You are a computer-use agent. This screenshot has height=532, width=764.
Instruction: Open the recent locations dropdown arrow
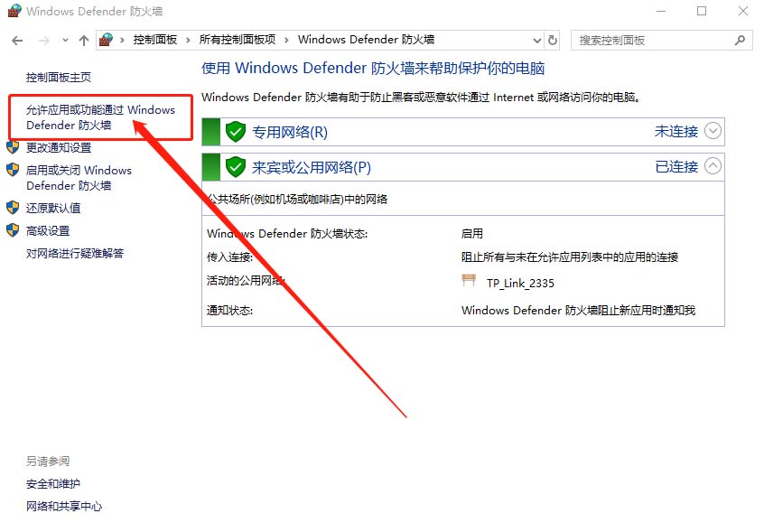click(x=65, y=41)
